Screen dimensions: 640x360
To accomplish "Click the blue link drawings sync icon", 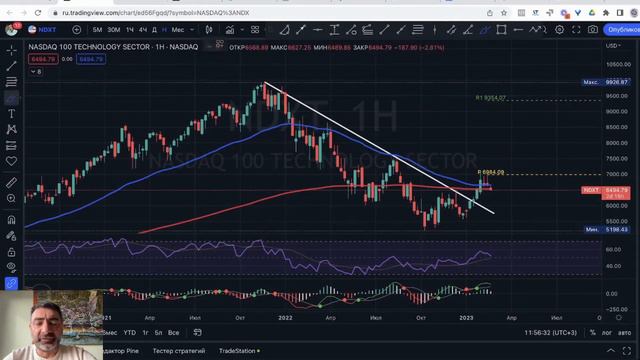I will (11, 283).
